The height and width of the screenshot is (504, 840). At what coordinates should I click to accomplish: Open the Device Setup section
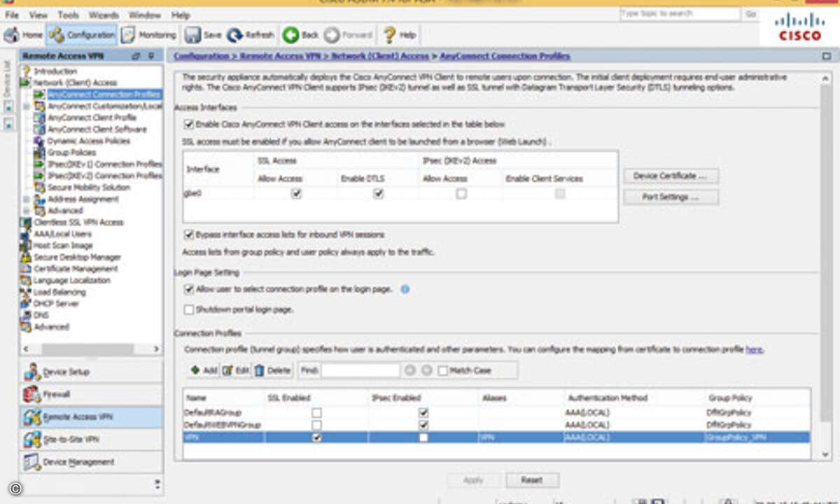click(92, 372)
